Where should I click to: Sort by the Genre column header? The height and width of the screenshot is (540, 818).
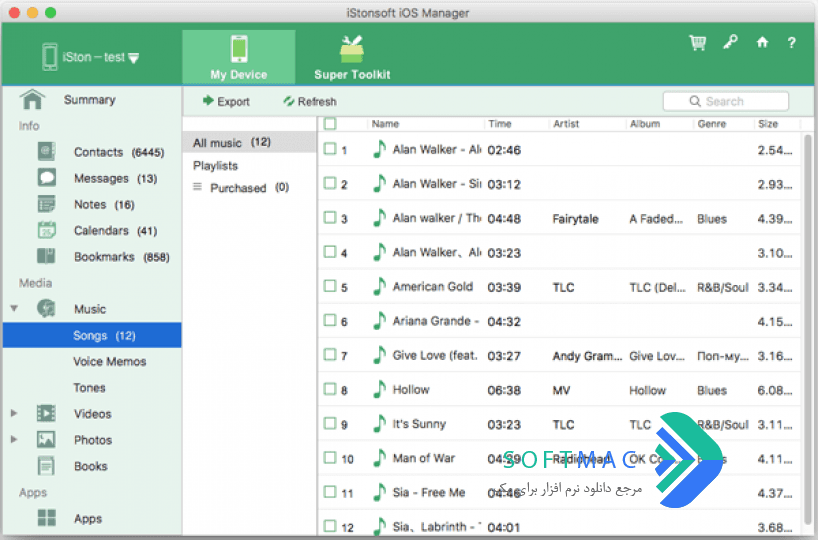[x=712, y=124]
